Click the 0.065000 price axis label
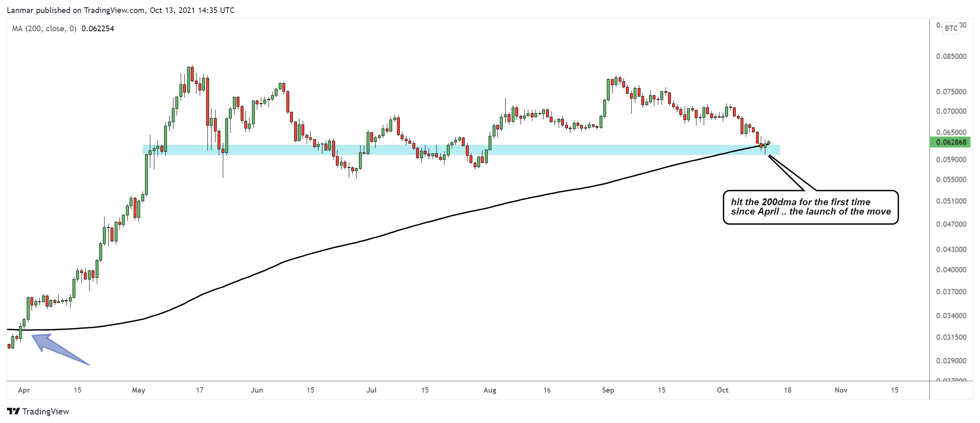Screen dimensions: 980x423 [x=951, y=132]
